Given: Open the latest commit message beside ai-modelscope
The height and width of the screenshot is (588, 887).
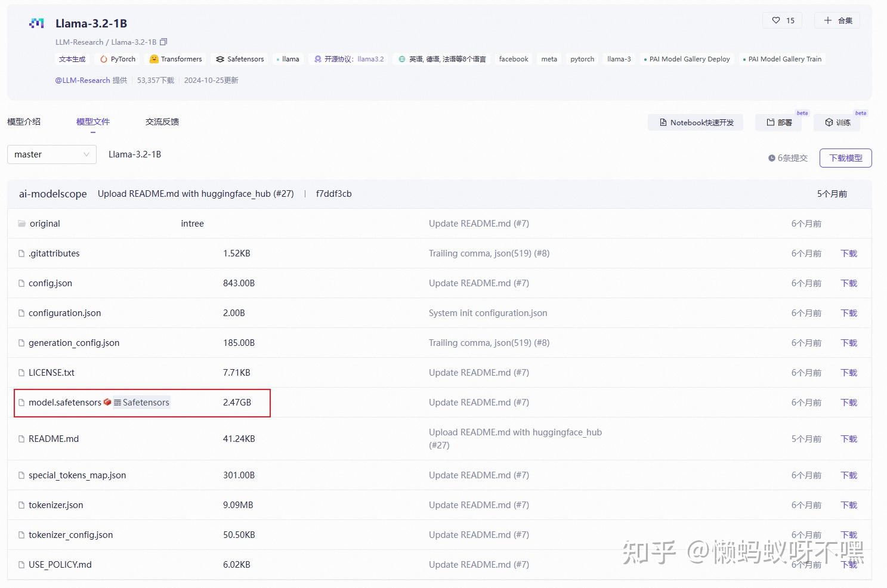Looking at the screenshot, I should (x=196, y=194).
